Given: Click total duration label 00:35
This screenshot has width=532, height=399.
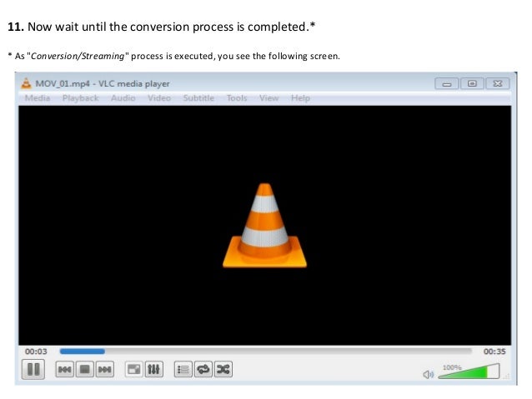Looking at the screenshot, I should [494, 352].
